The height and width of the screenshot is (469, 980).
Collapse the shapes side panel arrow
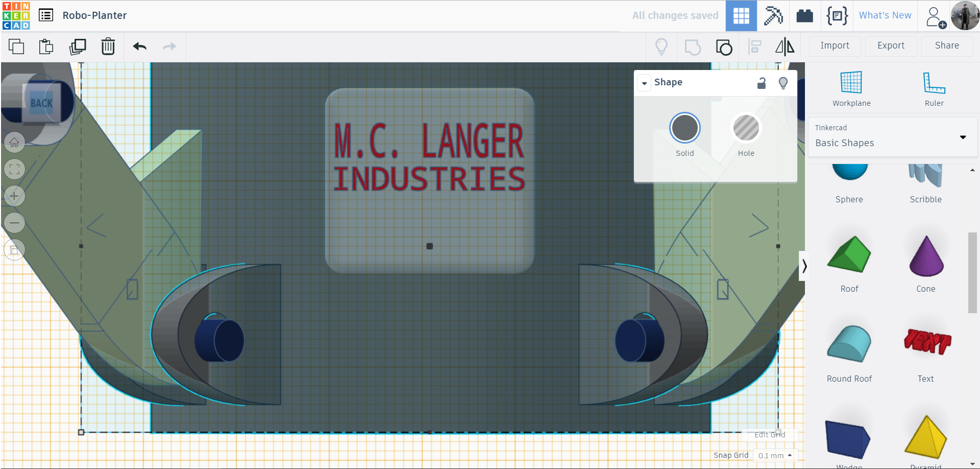tap(804, 266)
